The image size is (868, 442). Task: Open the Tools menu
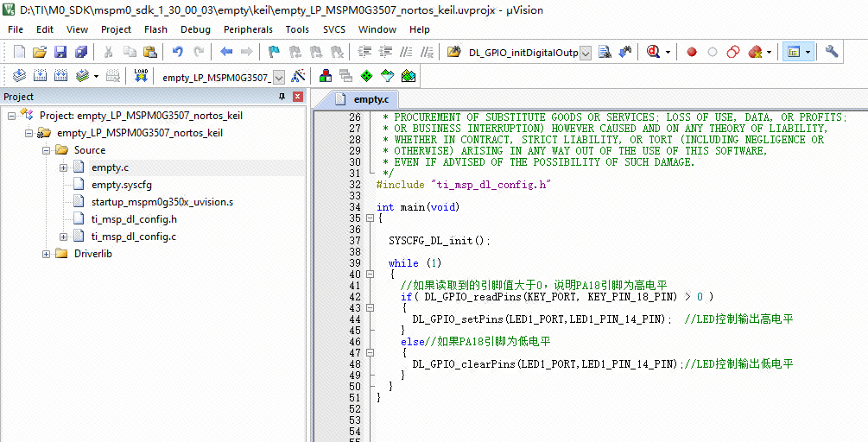297,29
